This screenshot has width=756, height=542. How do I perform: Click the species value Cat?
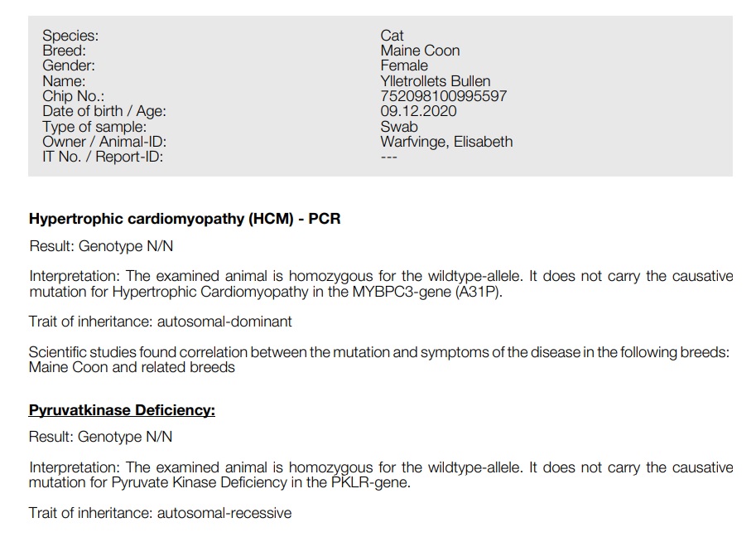(392, 36)
